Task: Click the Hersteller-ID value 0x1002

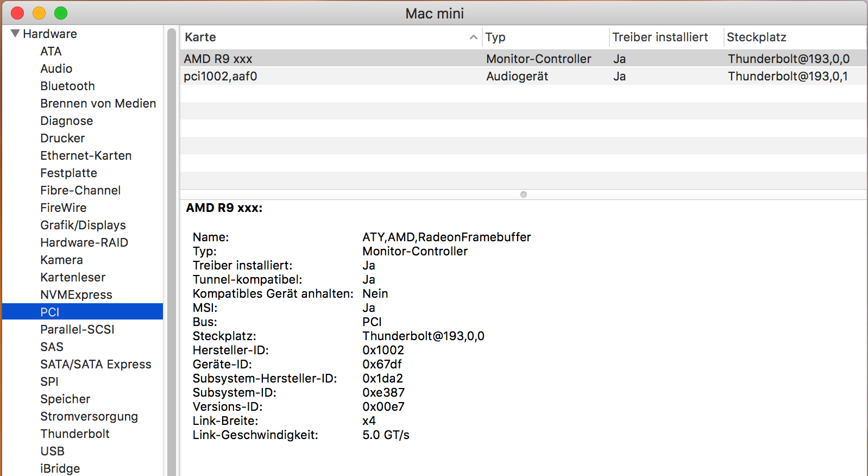Action: pyautogui.click(x=383, y=350)
